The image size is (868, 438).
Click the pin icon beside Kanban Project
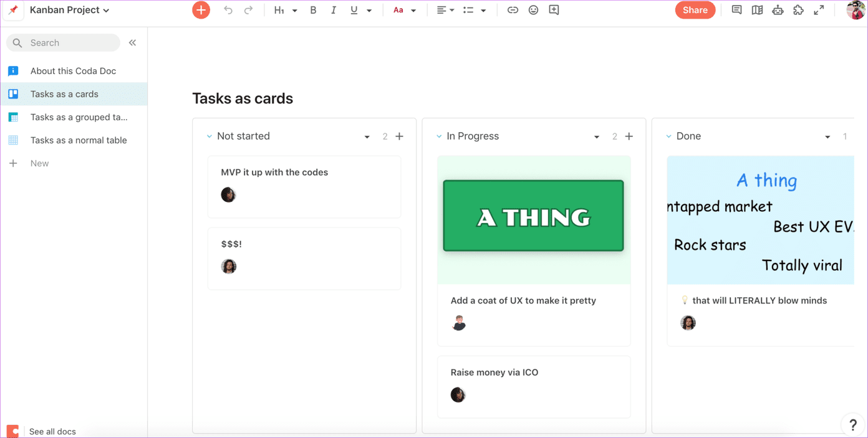click(13, 10)
